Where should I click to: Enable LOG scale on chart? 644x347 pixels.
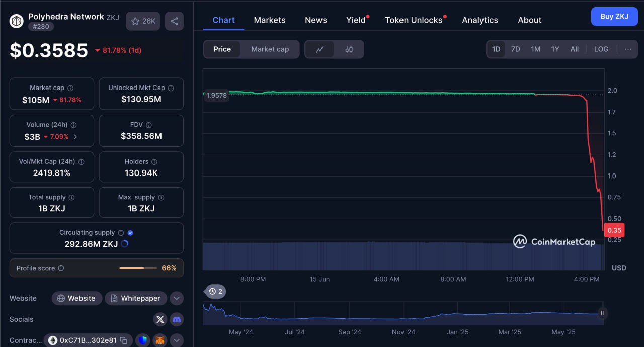coord(601,49)
